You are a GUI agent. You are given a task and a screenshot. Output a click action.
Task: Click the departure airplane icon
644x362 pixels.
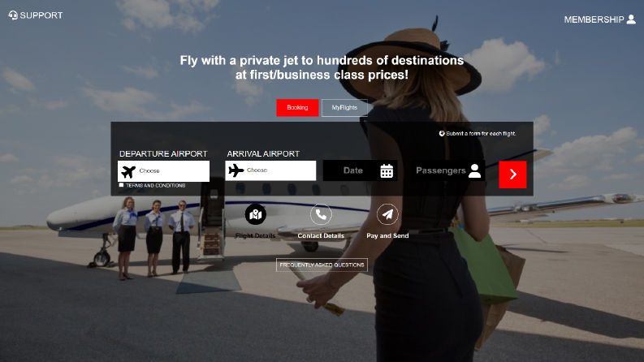[x=128, y=171]
